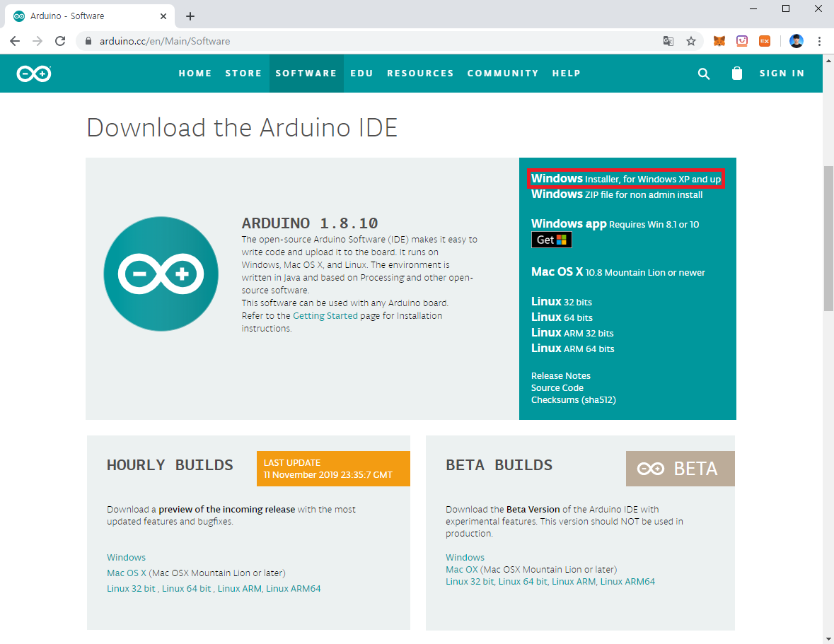The width and height of the screenshot is (834, 644).
Task: Click the Windows app Requires Win 8.1 link
Action: pos(615,224)
